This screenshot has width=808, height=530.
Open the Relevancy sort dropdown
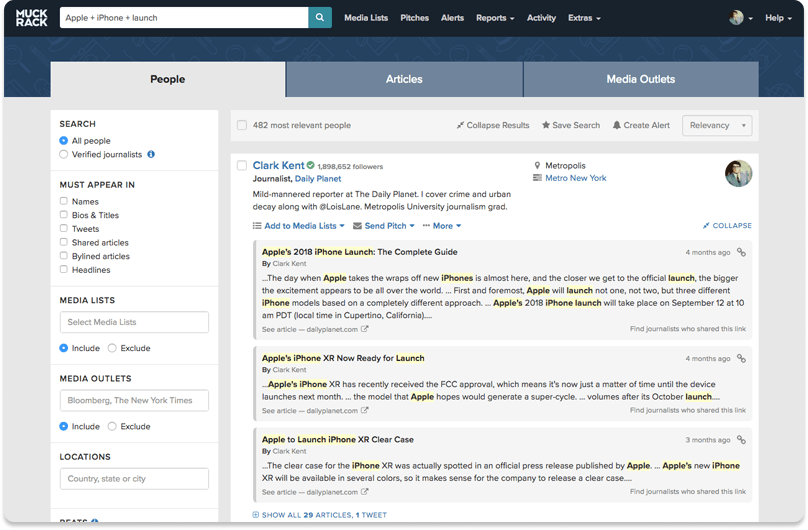(717, 126)
